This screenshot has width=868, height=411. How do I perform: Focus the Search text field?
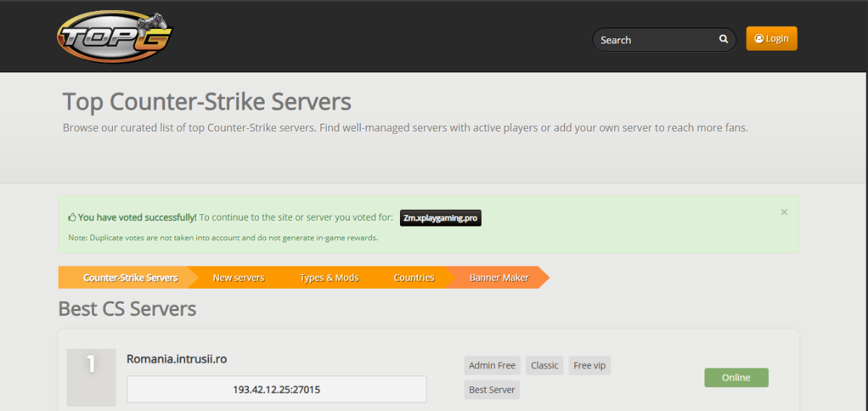tap(655, 40)
